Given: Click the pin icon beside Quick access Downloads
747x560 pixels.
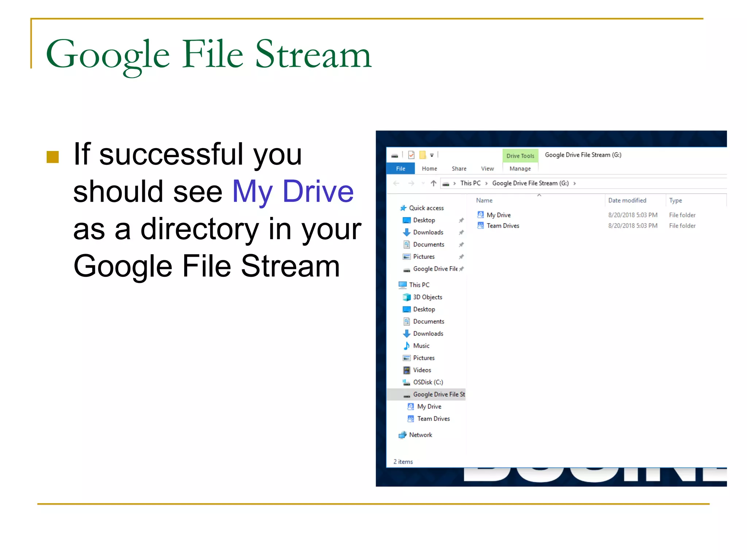Looking at the screenshot, I should pos(461,232).
